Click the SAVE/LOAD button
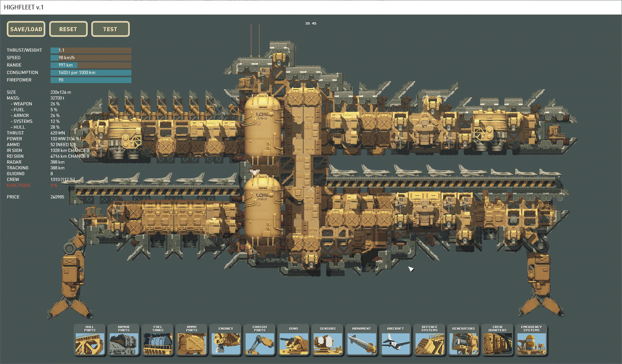The image size is (622, 364). (26, 29)
